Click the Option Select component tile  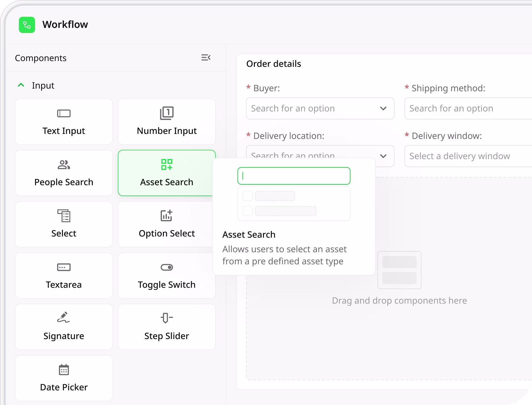(167, 224)
